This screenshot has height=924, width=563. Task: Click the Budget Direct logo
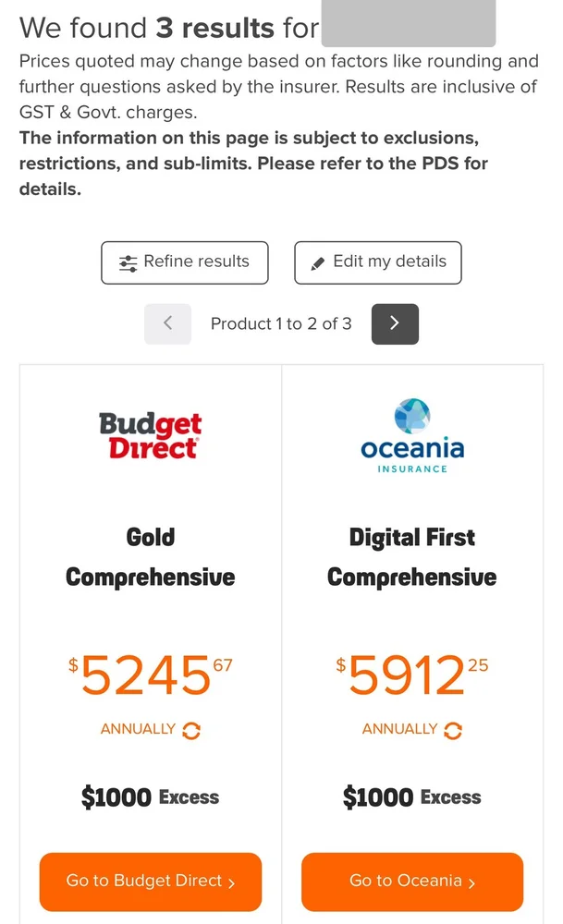tap(150, 436)
